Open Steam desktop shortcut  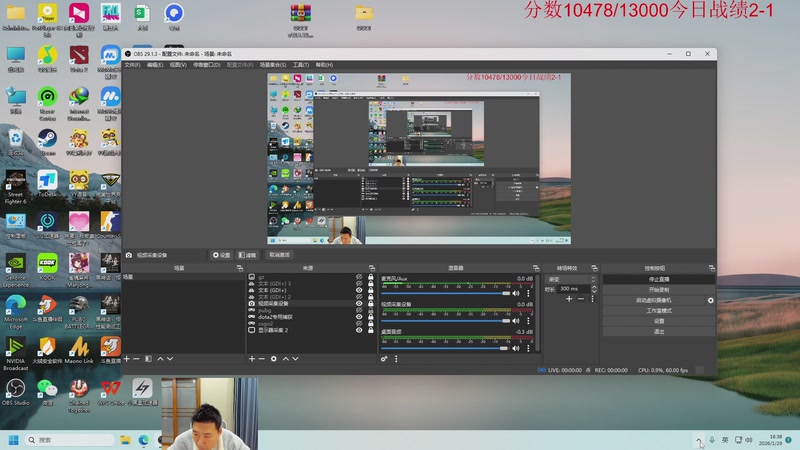pos(47,142)
